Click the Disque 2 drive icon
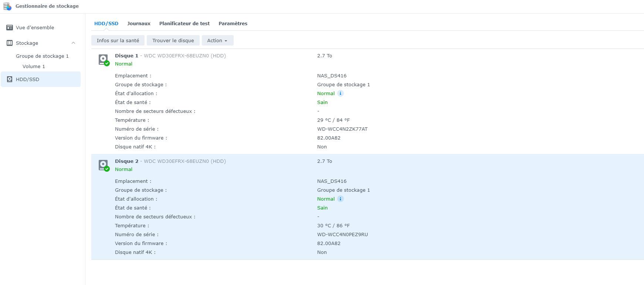Viewport: 644px width, 285px height. tap(104, 165)
